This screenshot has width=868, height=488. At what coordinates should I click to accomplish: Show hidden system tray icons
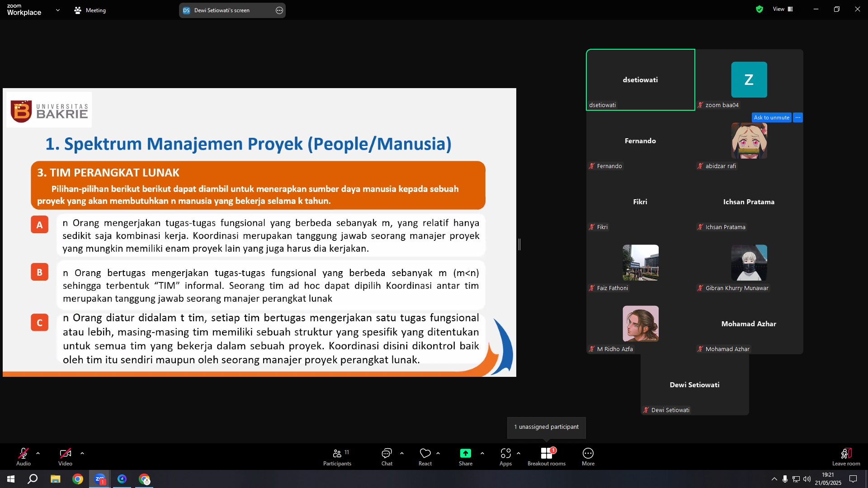774,479
